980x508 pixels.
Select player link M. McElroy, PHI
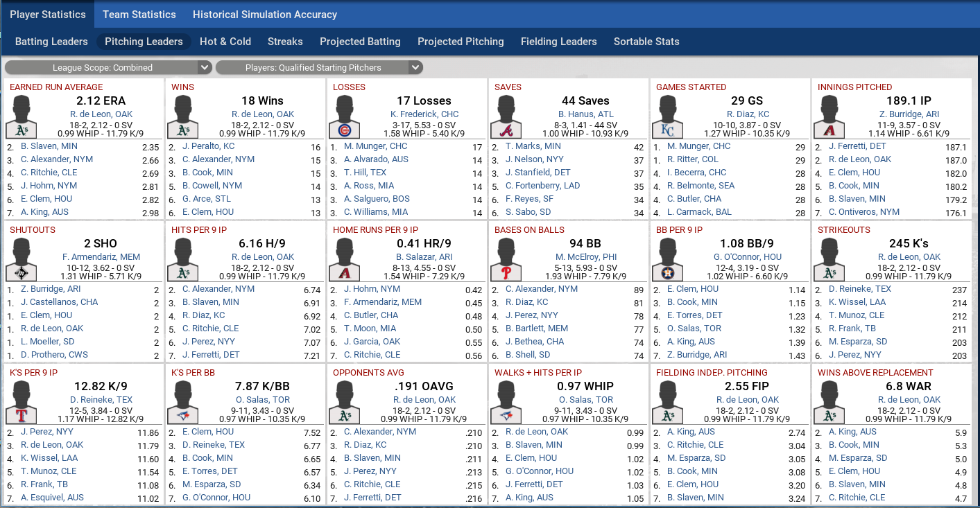pos(585,257)
